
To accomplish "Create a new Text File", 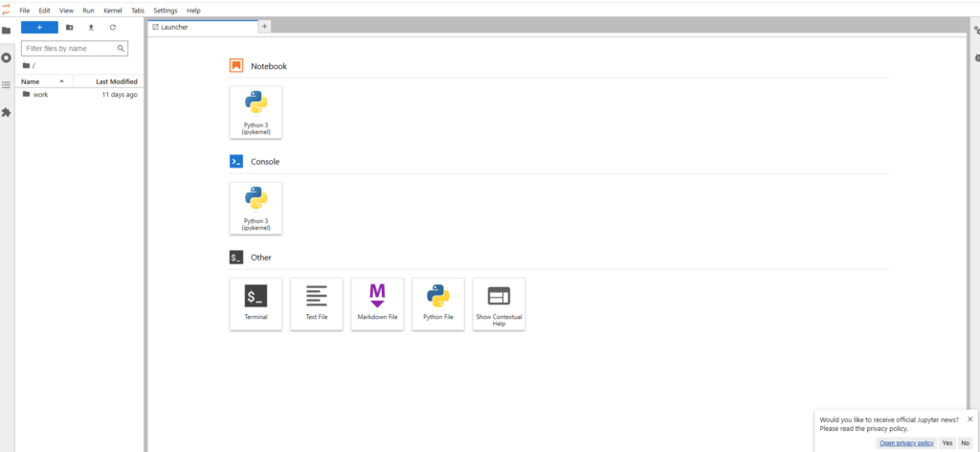I will coord(316,305).
